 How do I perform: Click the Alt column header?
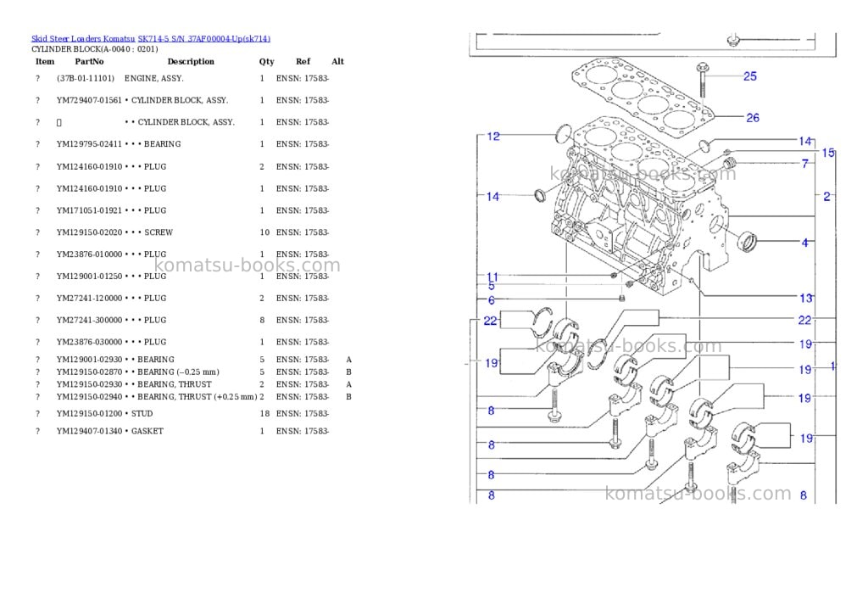click(x=337, y=61)
